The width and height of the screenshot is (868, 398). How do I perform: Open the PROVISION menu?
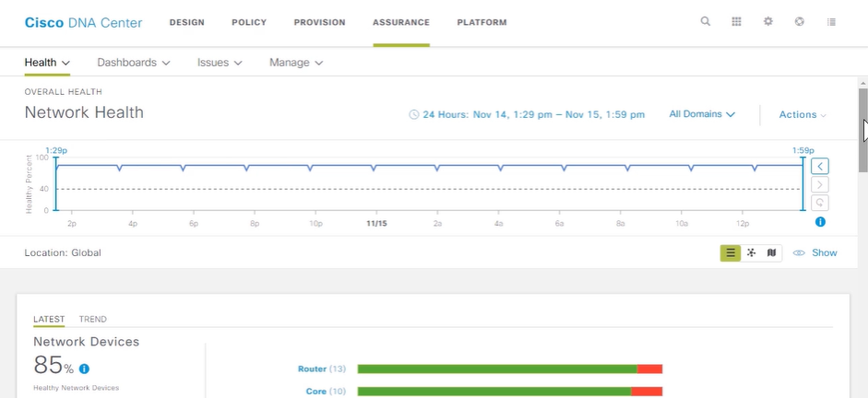pos(319,23)
